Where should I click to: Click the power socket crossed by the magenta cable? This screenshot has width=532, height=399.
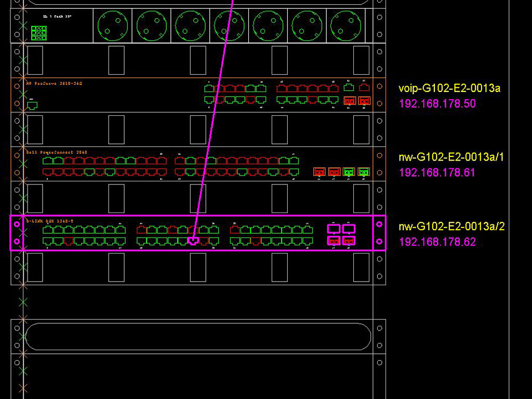click(x=229, y=26)
